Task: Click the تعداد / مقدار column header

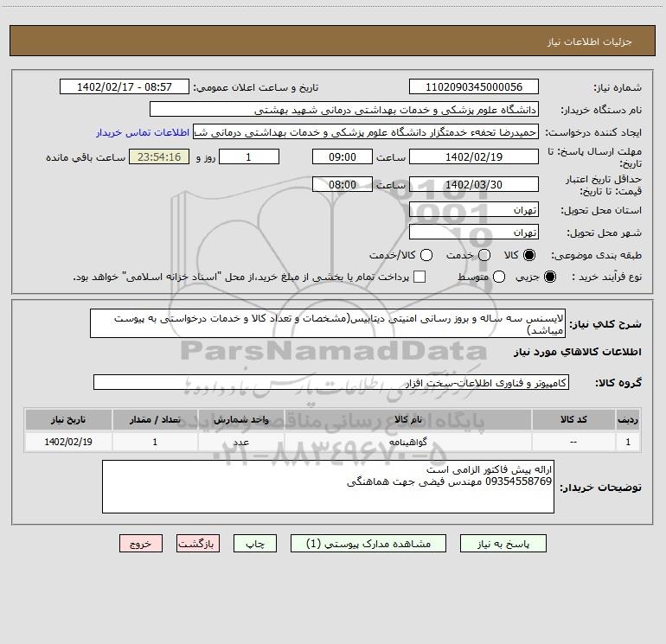Action: (155, 419)
